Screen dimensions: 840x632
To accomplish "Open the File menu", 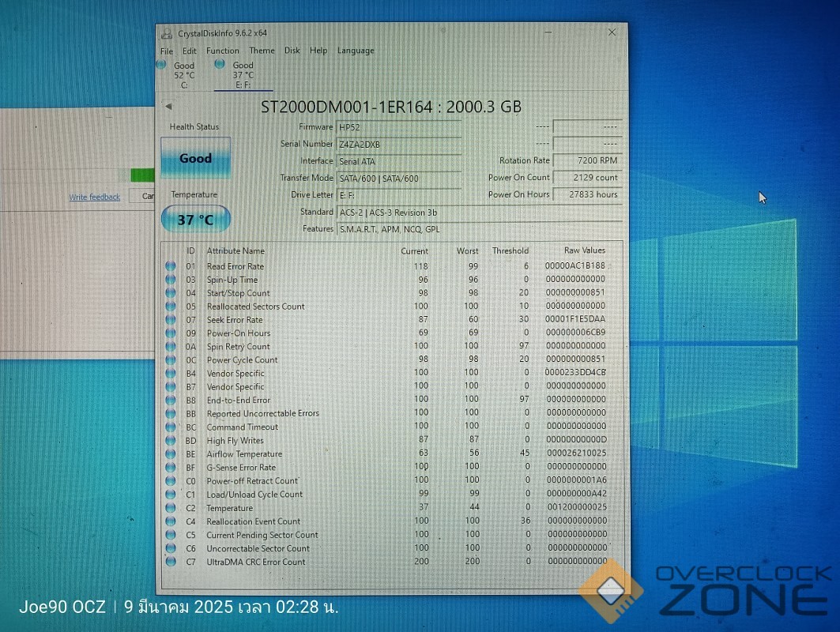I will pos(167,51).
